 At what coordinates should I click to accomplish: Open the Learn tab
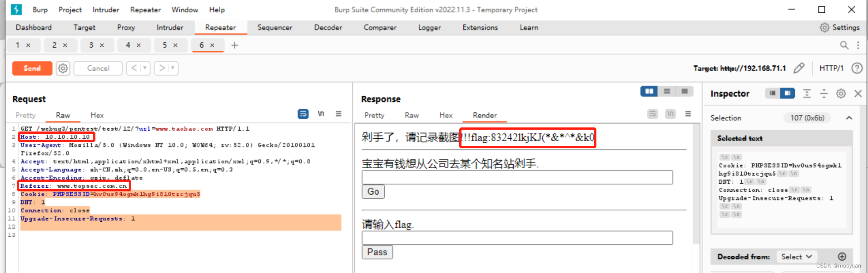pyautogui.click(x=529, y=27)
